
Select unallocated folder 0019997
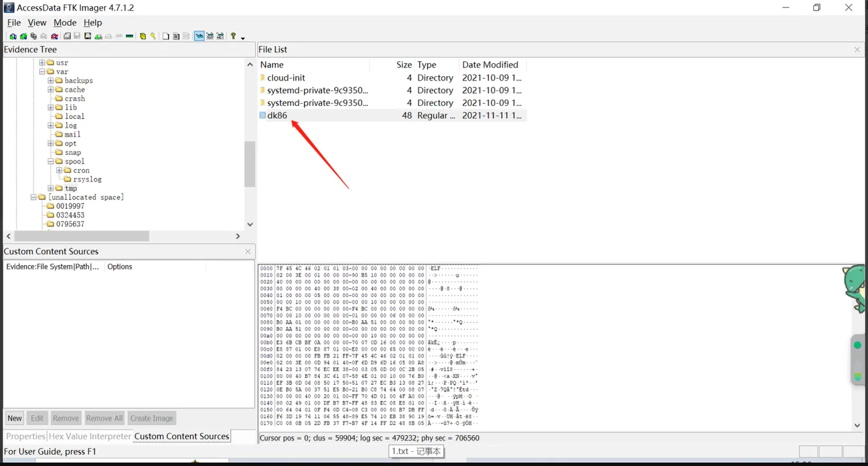coord(70,206)
